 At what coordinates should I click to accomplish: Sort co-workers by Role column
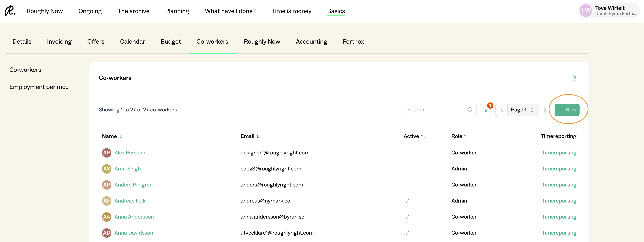coord(466,137)
